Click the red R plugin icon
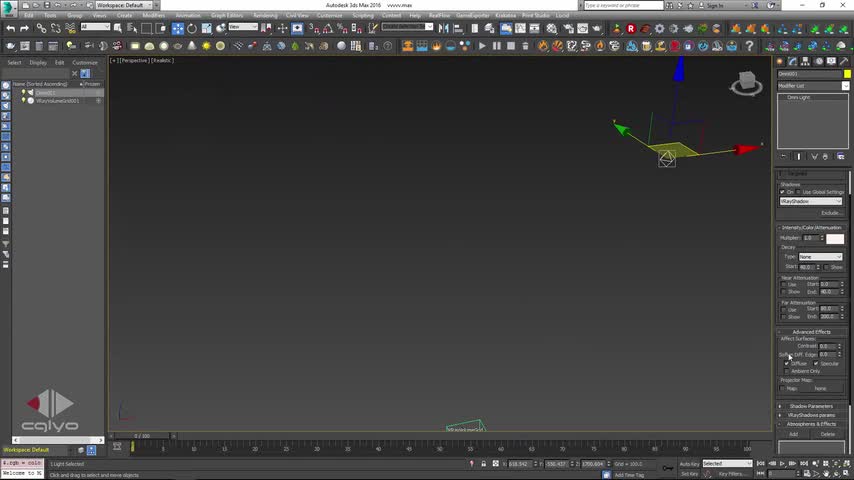The image size is (854, 480). click(x=631, y=28)
